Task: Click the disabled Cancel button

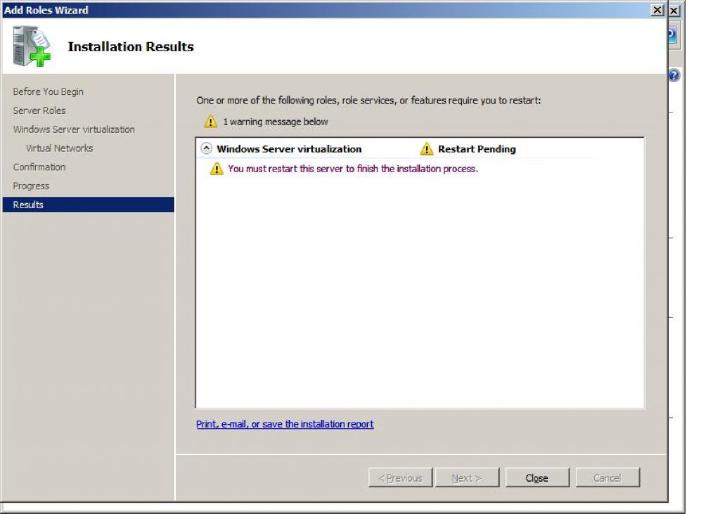Action: point(608,478)
